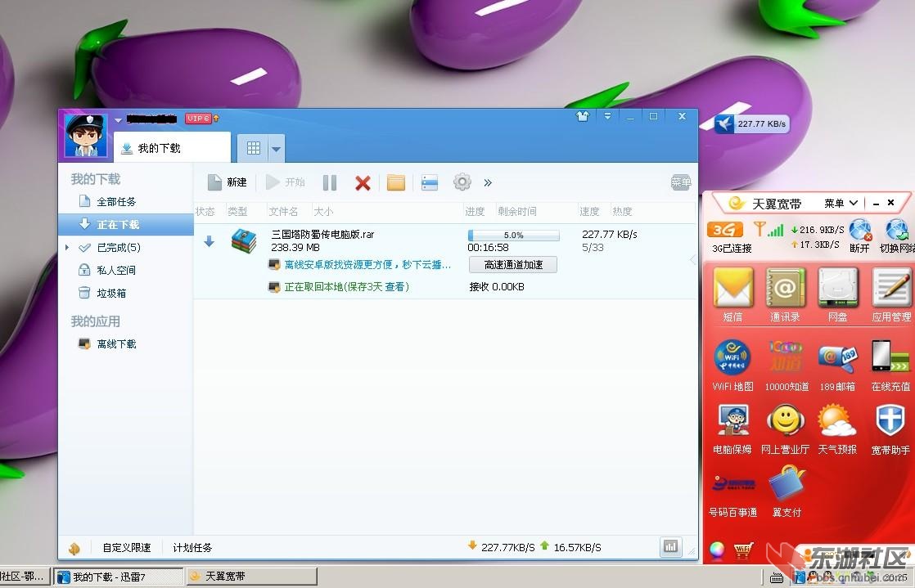Open the 正在取回本地(保存3天 查看) link
The height and width of the screenshot is (588, 915).
click(347, 287)
